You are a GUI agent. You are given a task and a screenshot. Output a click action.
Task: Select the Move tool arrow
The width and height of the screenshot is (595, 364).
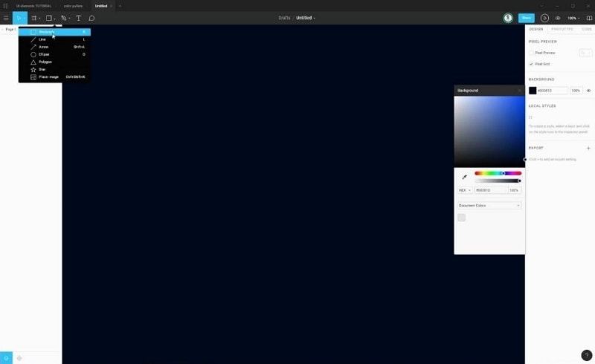(18, 18)
